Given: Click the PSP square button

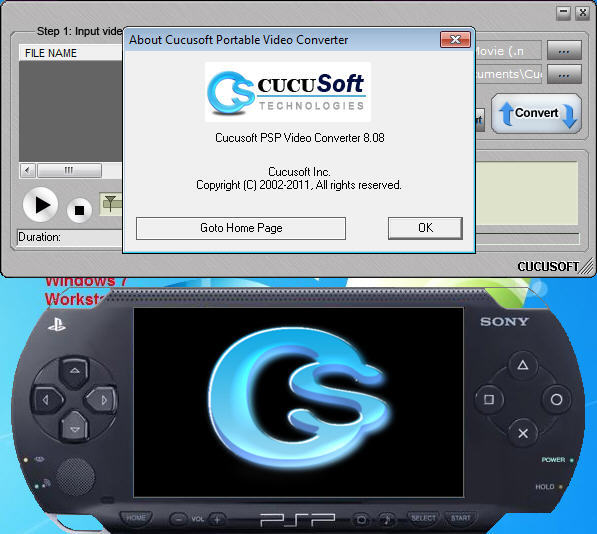Looking at the screenshot, I should click(x=489, y=400).
